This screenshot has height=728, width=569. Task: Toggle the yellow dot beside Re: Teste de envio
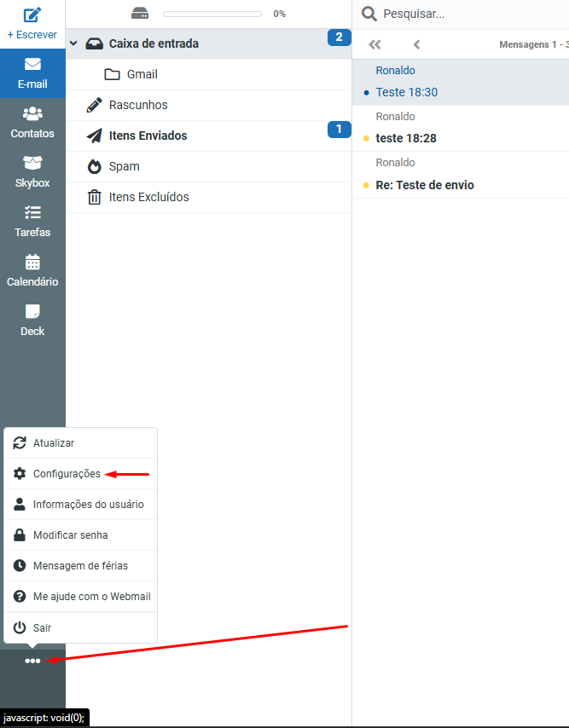click(x=366, y=185)
